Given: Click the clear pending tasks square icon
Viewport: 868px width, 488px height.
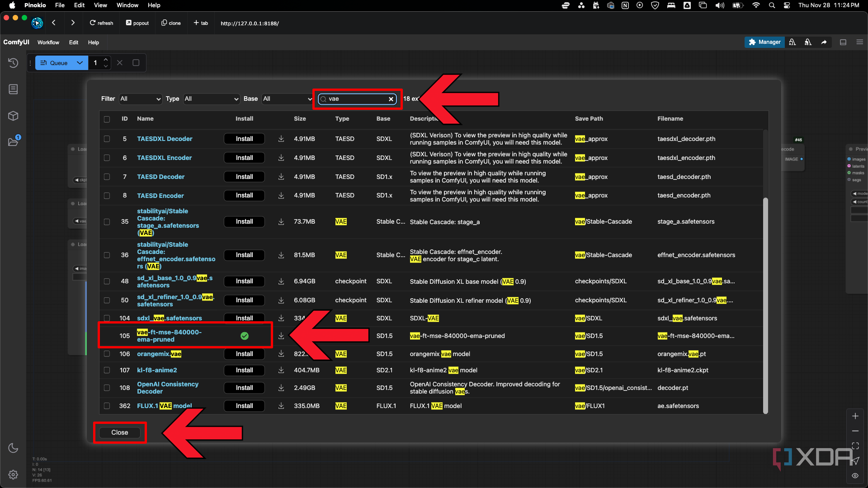Looking at the screenshot, I should (x=136, y=63).
